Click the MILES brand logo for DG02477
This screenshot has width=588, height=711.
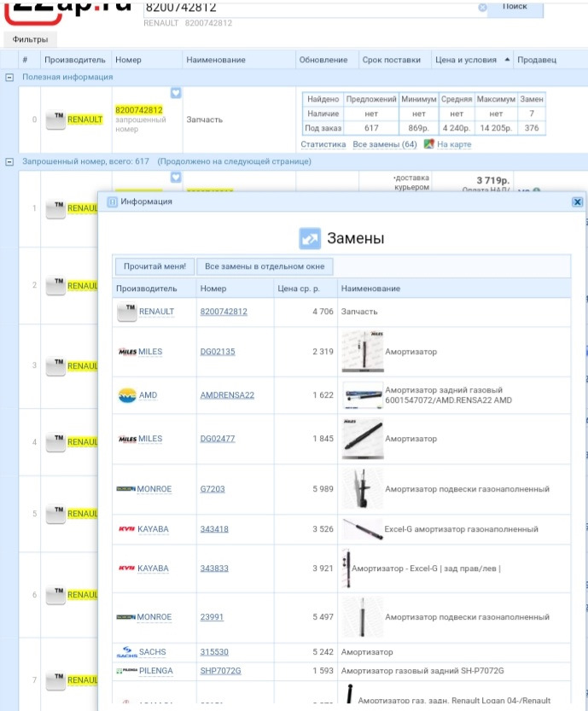(127, 439)
